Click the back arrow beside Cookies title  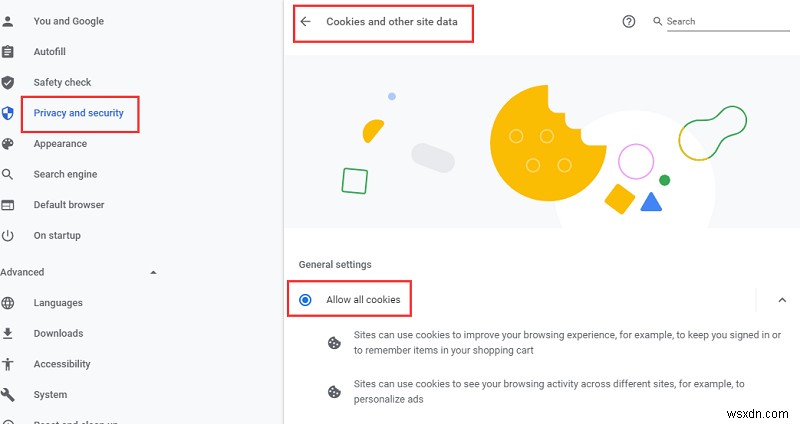click(305, 21)
